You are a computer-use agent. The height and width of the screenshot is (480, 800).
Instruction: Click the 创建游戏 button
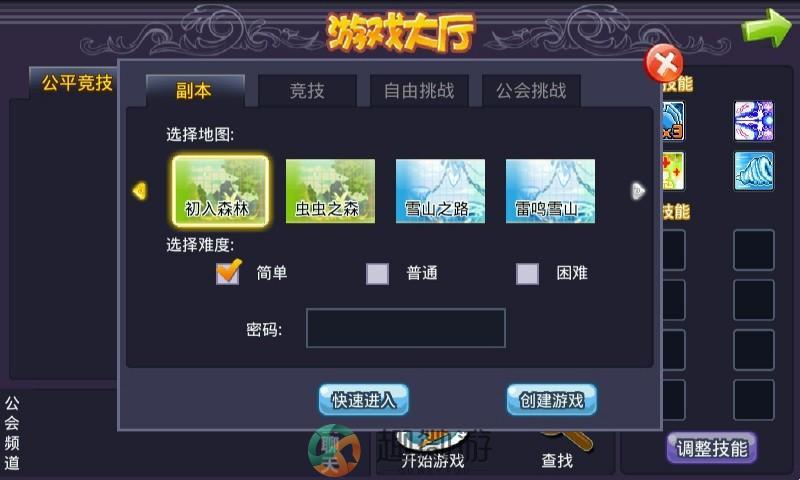pos(552,400)
